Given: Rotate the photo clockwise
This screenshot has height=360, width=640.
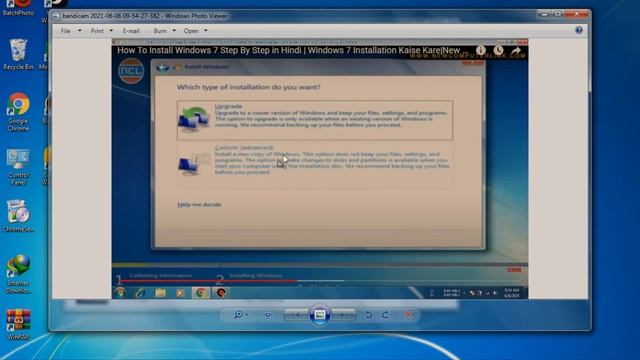Looking at the screenshot, I should (385, 315).
